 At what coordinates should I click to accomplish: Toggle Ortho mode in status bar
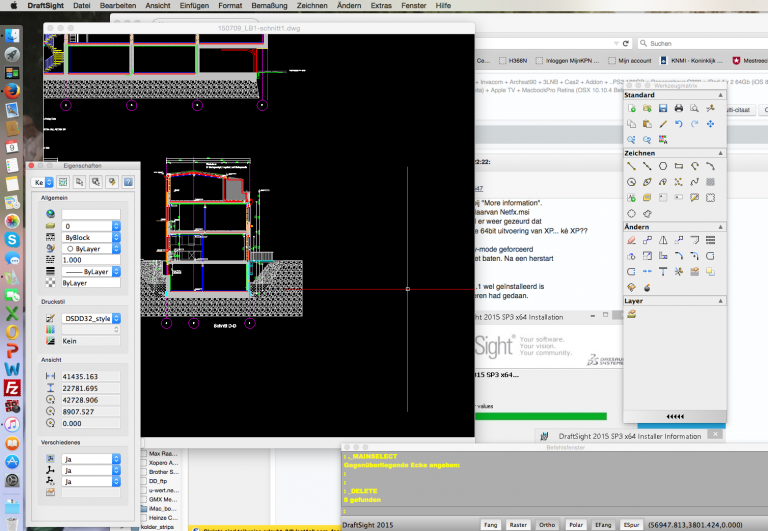pyautogui.click(x=547, y=523)
